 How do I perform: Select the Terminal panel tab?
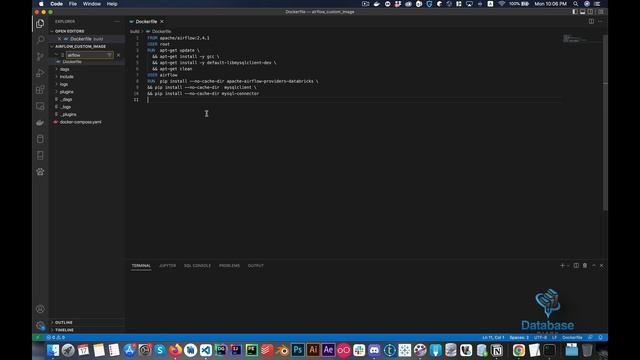point(141,266)
